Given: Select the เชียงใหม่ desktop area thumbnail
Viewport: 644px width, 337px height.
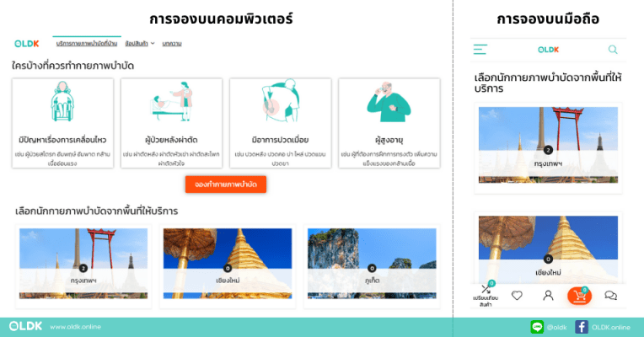Looking at the screenshot, I should 228,264.
